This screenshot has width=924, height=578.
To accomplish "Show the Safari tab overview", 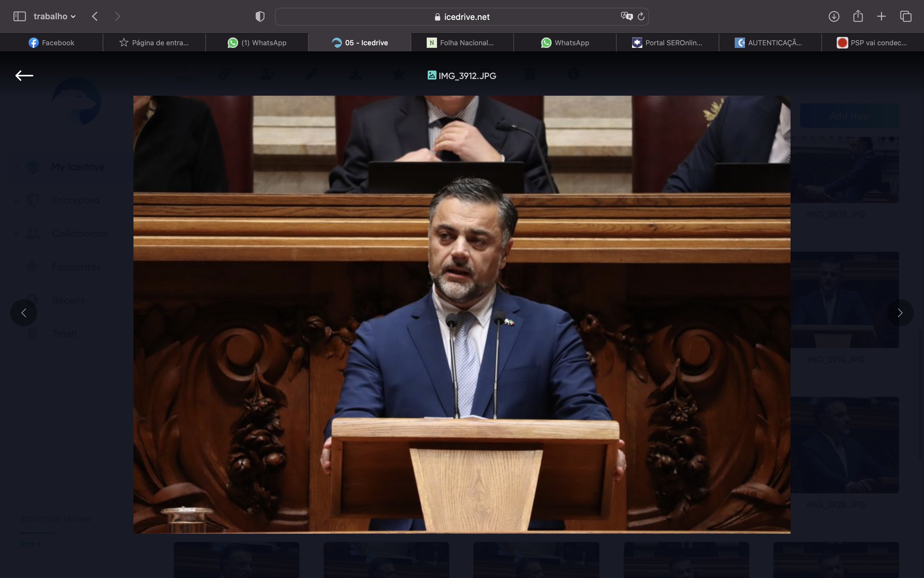I will pyautogui.click(x=906, y=16).
